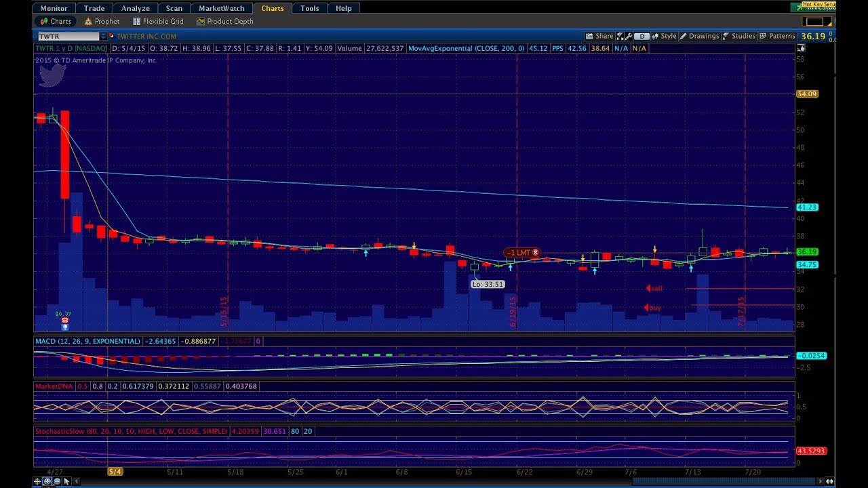The image size is (868, 488).
Task: Open the Patterns menu
Action: click(777, 36)
